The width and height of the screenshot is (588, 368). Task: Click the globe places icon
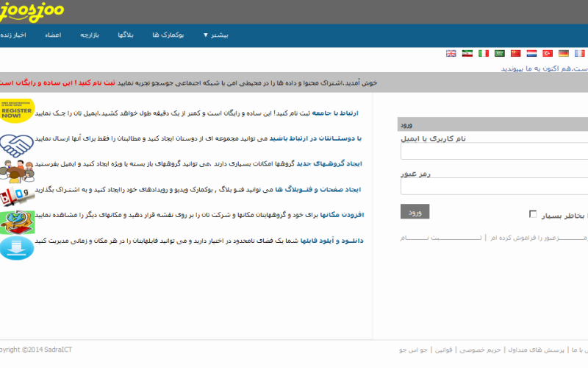click(x=17, y=222)
